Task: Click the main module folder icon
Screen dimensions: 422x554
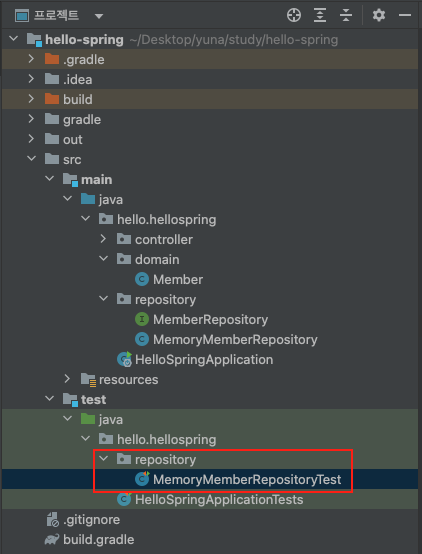Action: 70,180
